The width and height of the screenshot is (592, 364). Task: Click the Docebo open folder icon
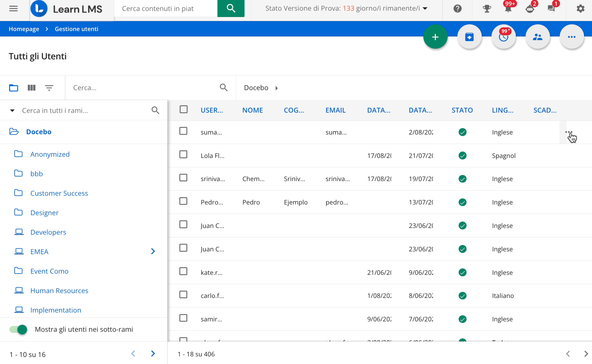click(14, 131)
